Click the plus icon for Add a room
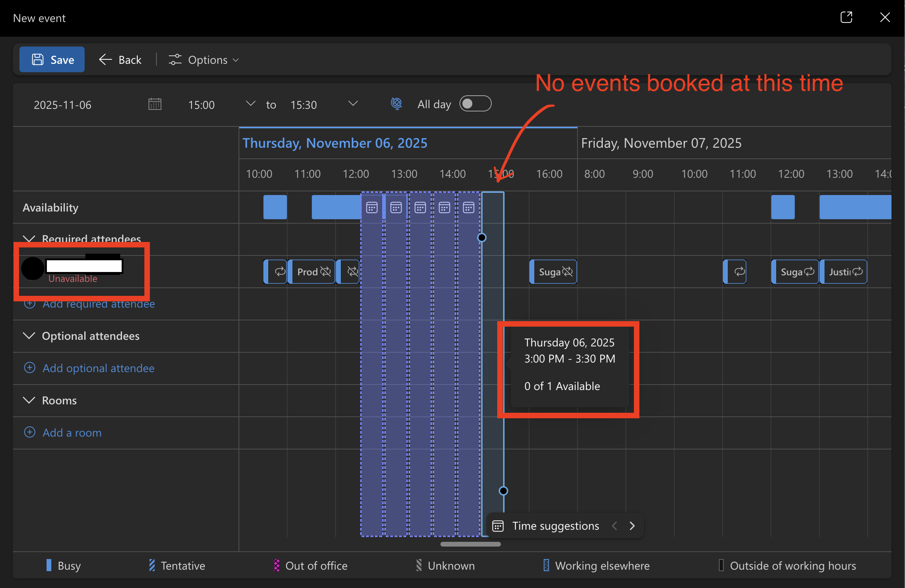905x588 pixels. [x=30, y=433]
